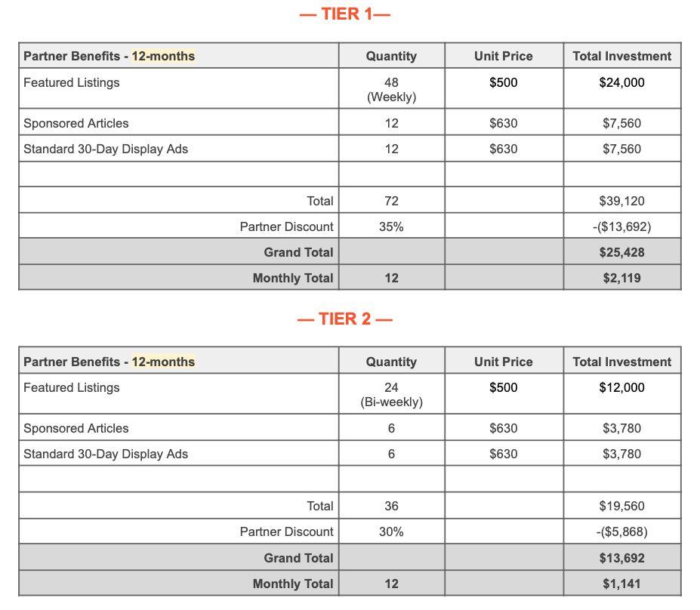Viewport: 700px width, 610px height.
Task: Click the $19,560 total cell
Action: tap(622, 506)
